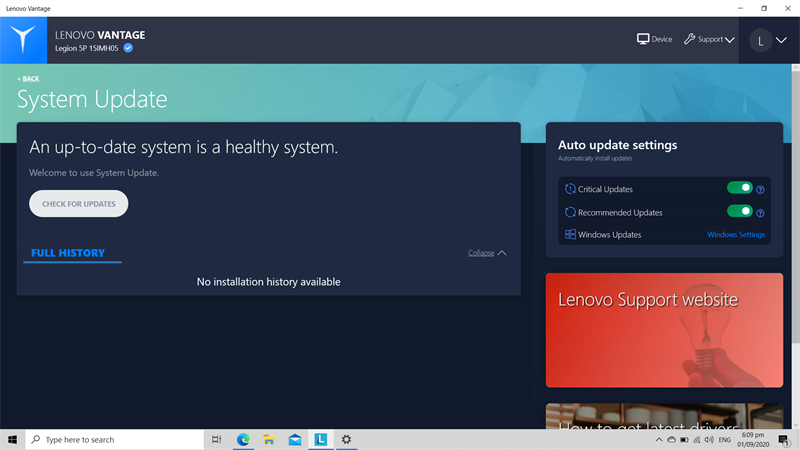Viewport: 800px width, 450px height.
Task: Click the 'No installation history available' text
Action: [268, 282]
